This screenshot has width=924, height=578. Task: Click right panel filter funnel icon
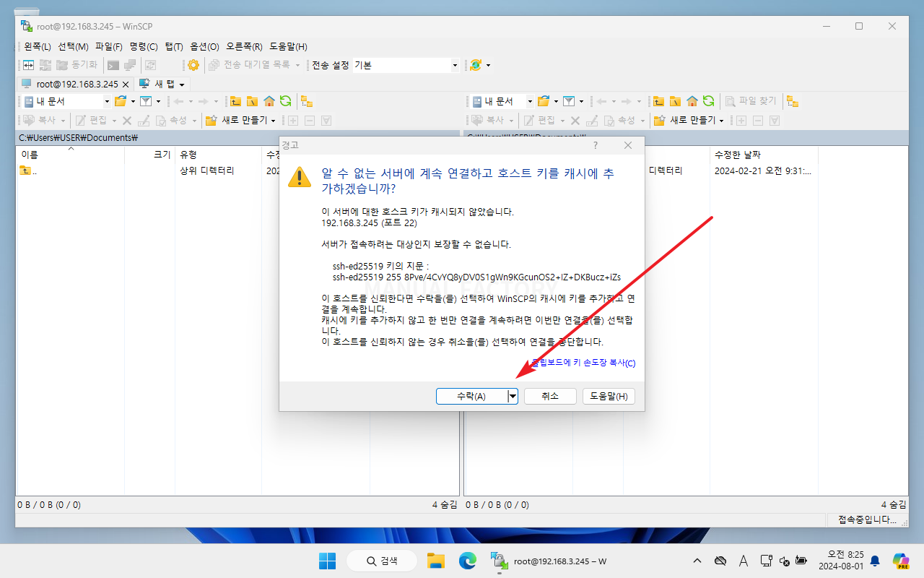(x=569, y=102)
